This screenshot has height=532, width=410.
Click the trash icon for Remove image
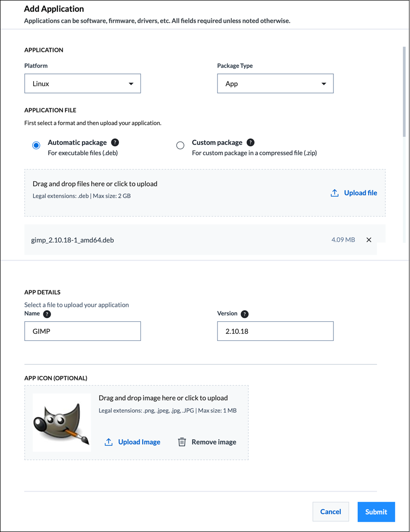(182, 442)
